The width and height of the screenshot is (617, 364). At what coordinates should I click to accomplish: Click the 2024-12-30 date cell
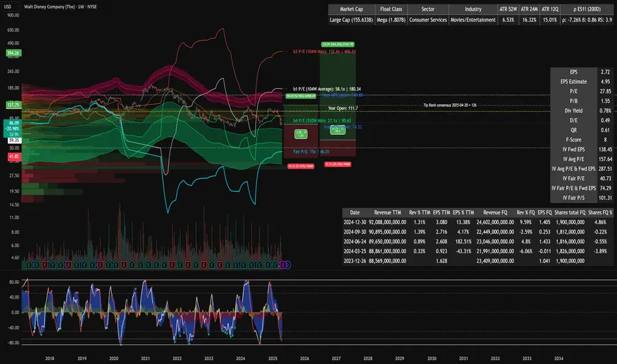(355, 222)
